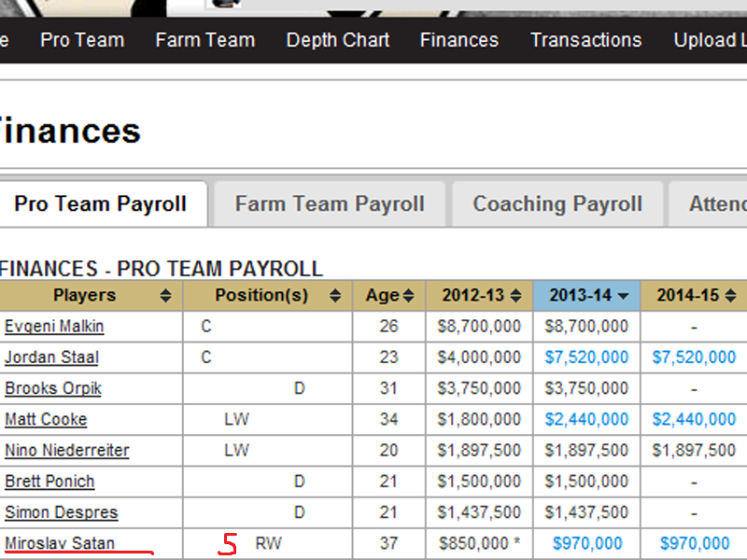
Task: Switch to Coaching Payroll tab
Action: (x=557, y=204)
